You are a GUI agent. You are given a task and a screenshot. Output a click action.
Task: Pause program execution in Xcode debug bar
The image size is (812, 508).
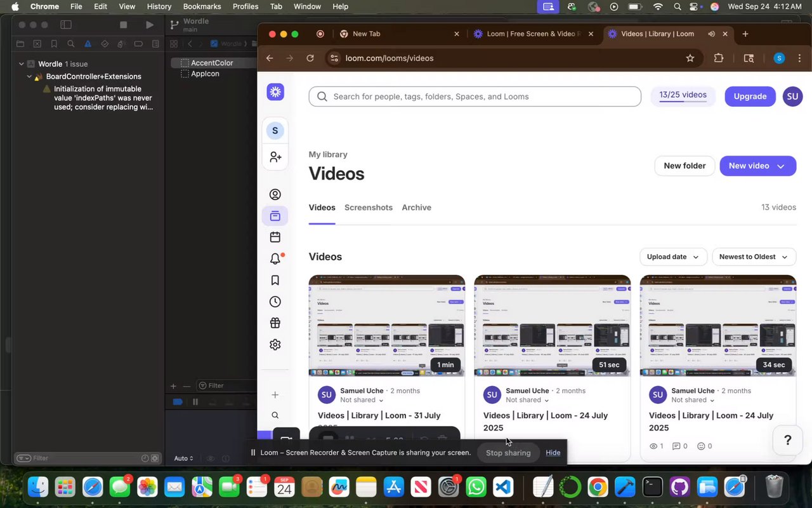195,402
